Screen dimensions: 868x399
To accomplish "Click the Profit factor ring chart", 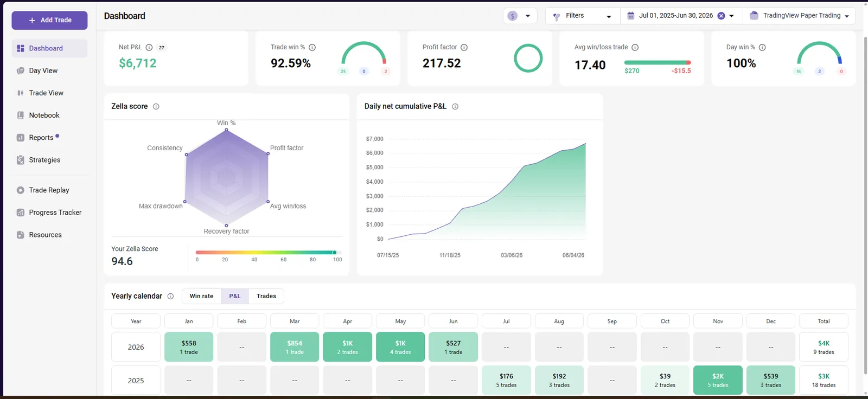I will [x=528, y=58].
